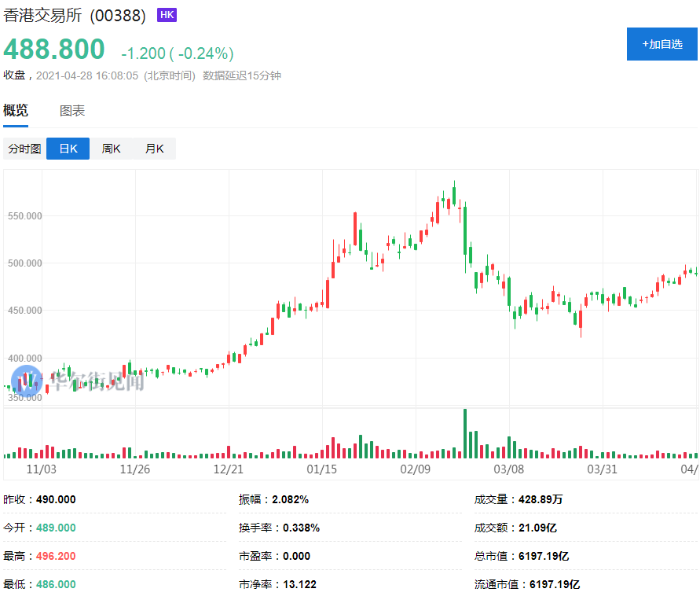This screenshot has height=596, width=700.
Task: Click the 550.000 price axis label
Action: click(24, 215)
